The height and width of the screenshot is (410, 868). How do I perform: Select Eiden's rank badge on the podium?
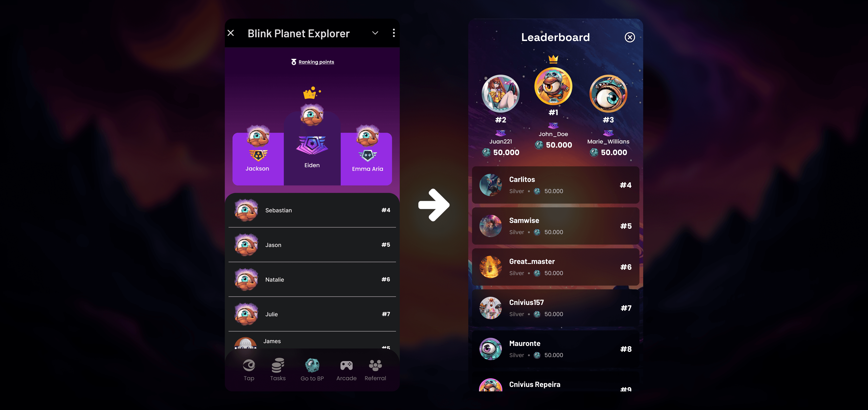tap(312, 145)
